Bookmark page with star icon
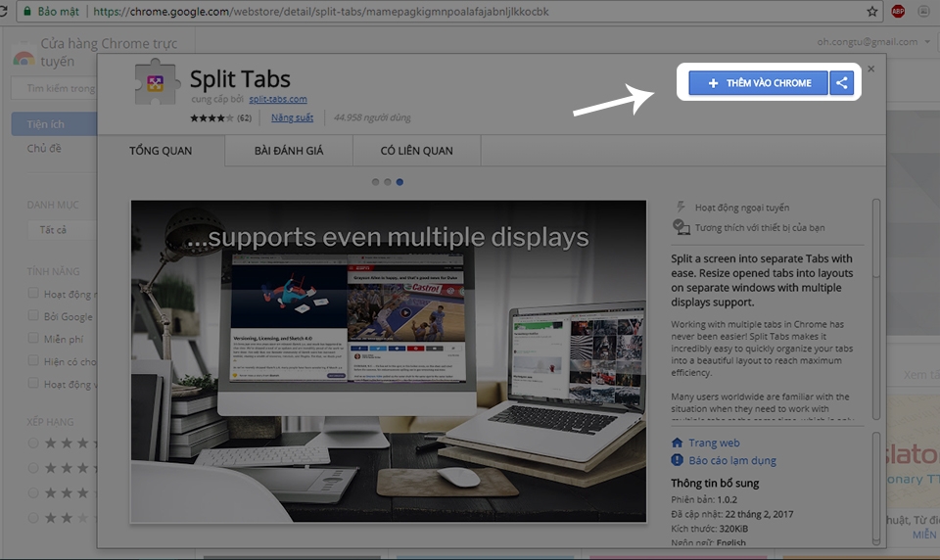This screenshot has width=940, height=560. [872, 12]
